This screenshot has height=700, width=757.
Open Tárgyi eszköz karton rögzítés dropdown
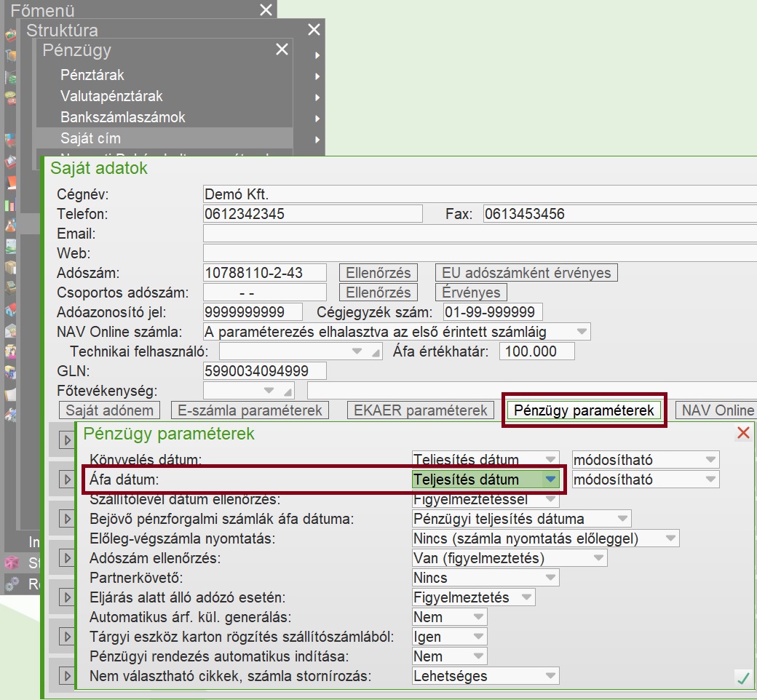[x=450, y=637]
